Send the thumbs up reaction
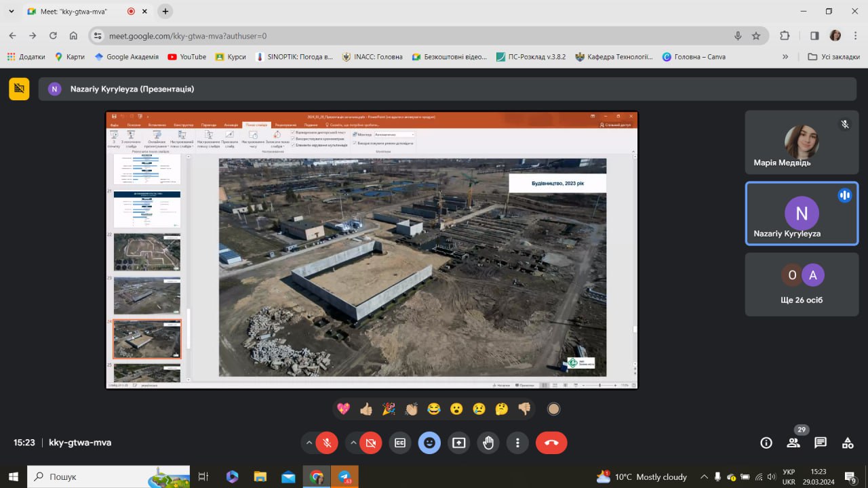Viewport: 868px width, 488px height. tap(366, 409)
